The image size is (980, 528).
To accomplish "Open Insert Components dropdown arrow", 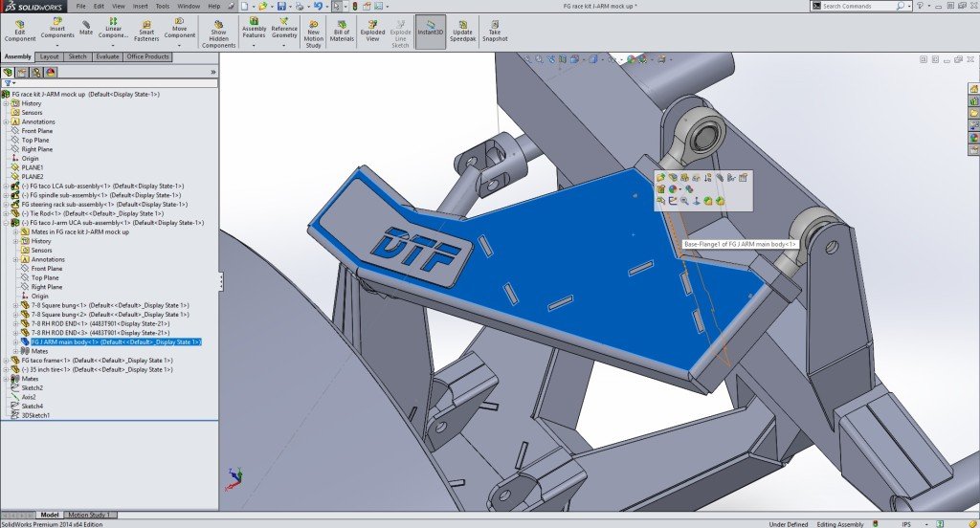I will tap(57, 46).
